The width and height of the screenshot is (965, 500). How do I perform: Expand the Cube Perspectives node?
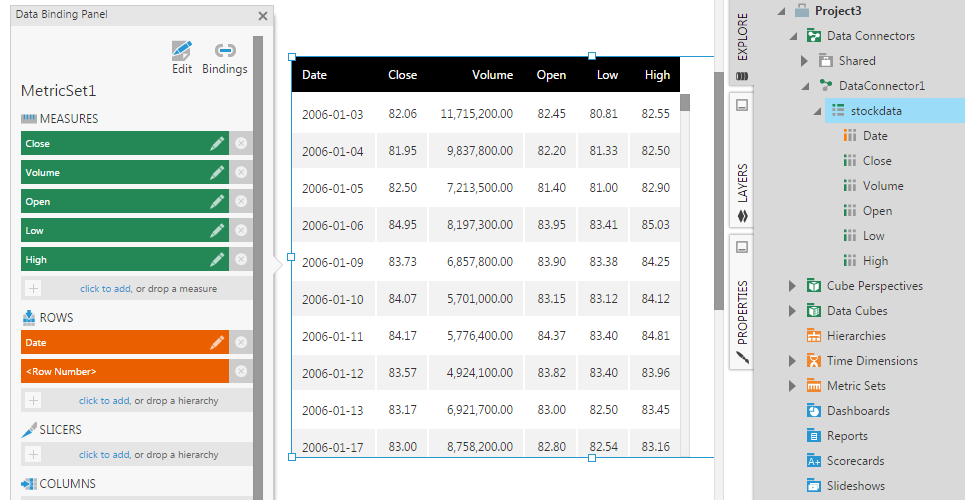click(793, 286)
